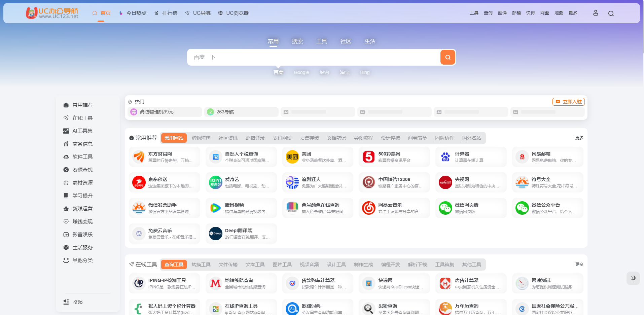Select the AI工具集 sidebar icon

(66, 131)
